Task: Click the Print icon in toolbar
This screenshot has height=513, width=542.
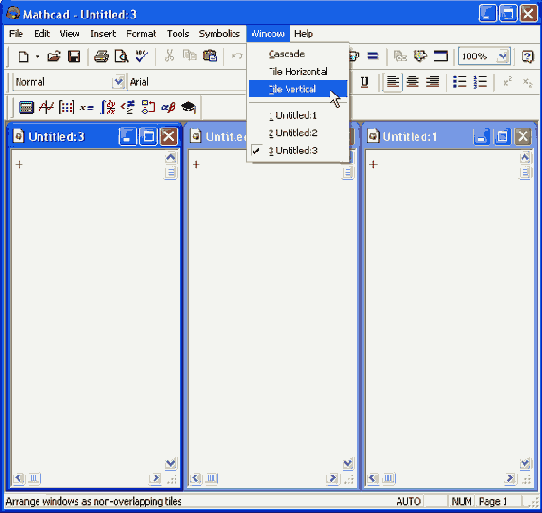Action: (x=101, y=56)
